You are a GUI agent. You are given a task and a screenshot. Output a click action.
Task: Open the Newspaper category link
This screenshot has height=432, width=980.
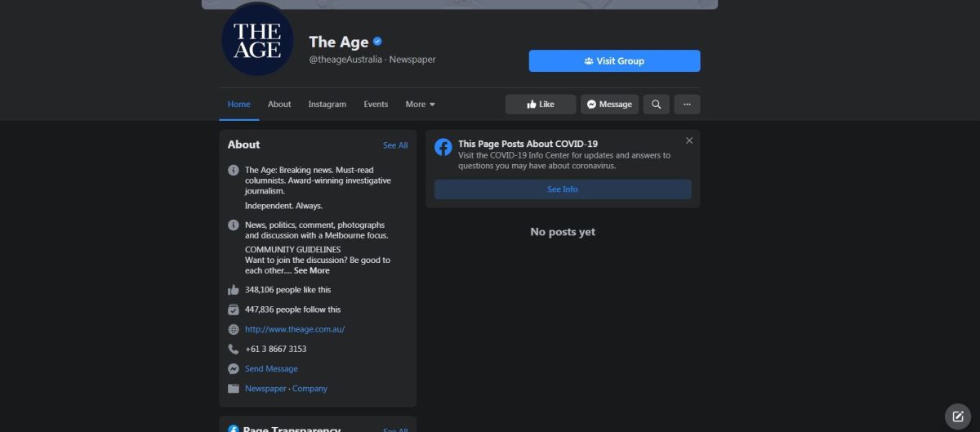[x=265, y=389]
